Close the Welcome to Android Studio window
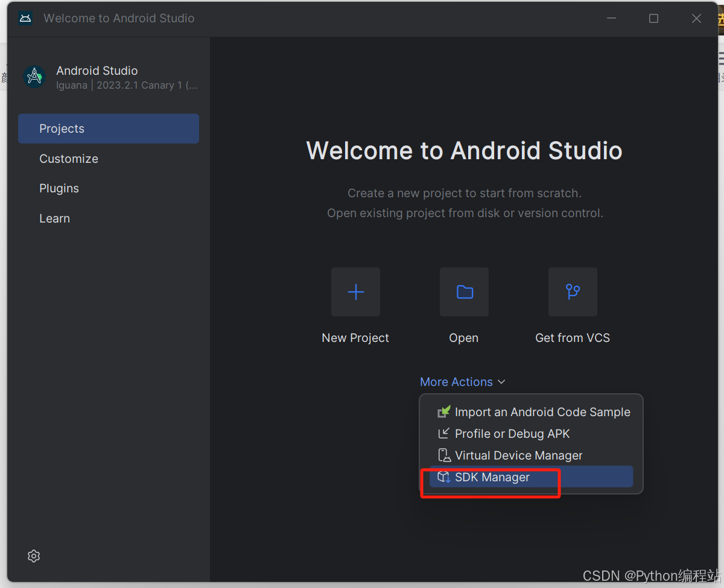Image resolution: width=724 pixels, height=588 pixels. 696,19
